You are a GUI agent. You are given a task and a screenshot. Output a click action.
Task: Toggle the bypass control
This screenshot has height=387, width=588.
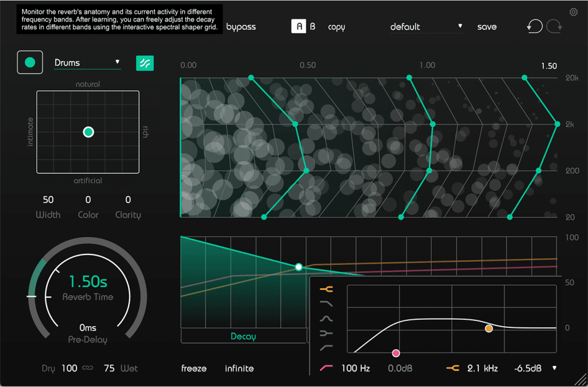click(x=241, y=26)
